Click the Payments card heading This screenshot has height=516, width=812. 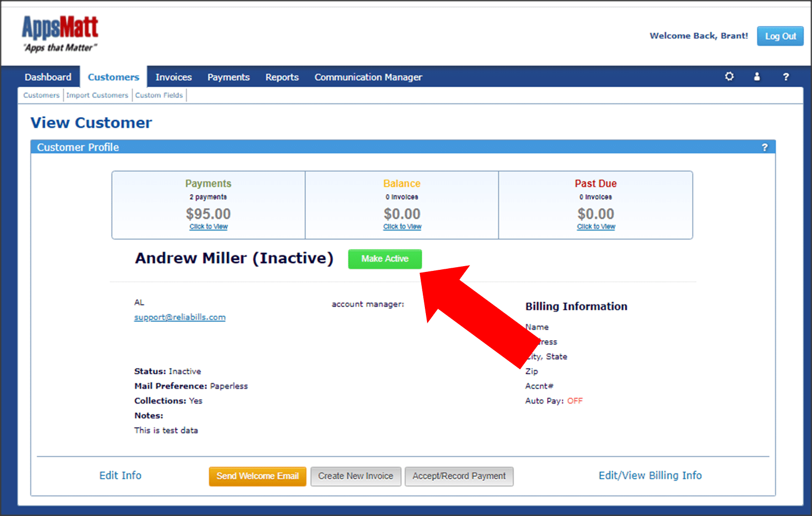(208, 184)
